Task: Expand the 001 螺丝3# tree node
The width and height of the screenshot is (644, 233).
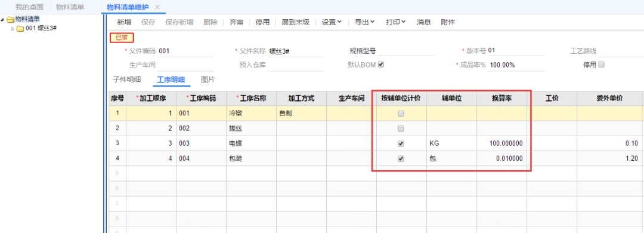Action: 13,29
